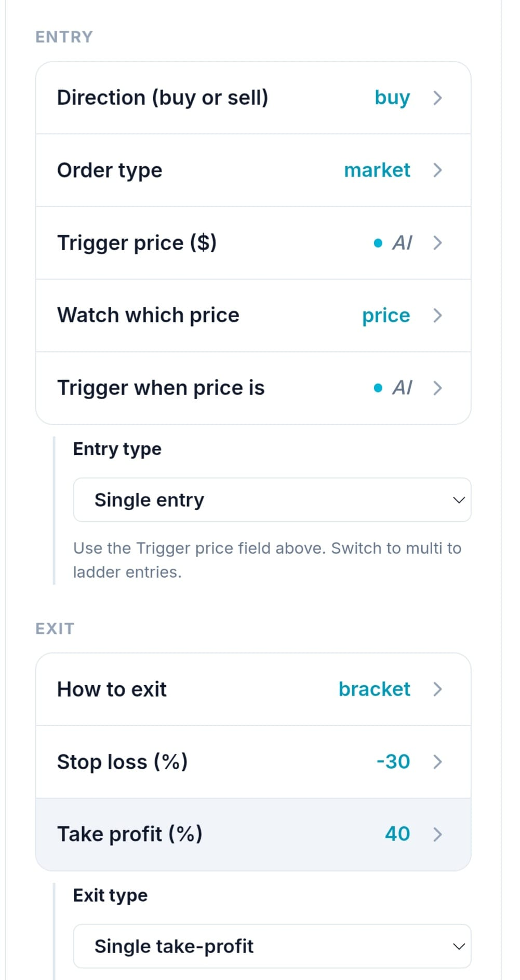Tap the chevron next to Take profit (%)
Image resolution: width=520 pixels, height=980 pixels.
click(x=437, y=835)
